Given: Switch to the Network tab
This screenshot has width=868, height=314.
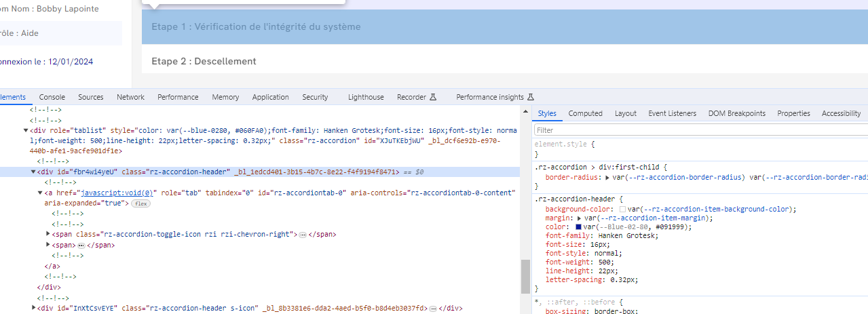Looking at the screenshot, I should click(x=130, y=97).
